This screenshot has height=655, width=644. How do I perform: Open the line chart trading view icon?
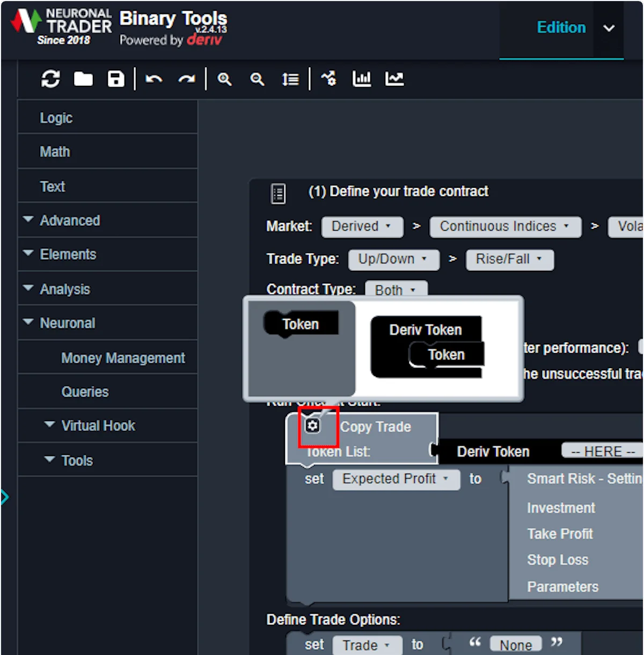tap(394, 79)
